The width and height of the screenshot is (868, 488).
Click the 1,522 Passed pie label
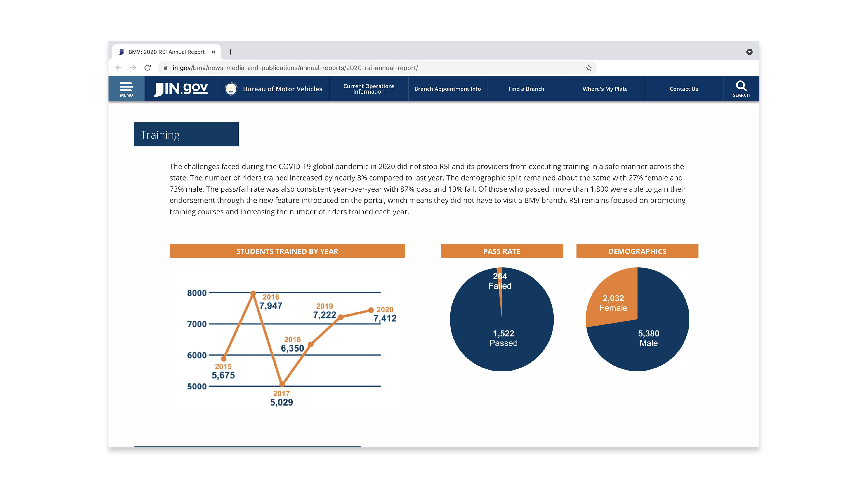pyautogui.click(x=503, y=338)
